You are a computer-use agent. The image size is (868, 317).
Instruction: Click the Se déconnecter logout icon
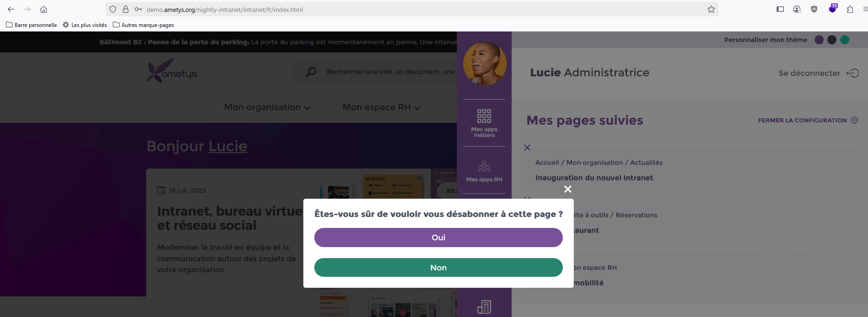click(852, 73)
